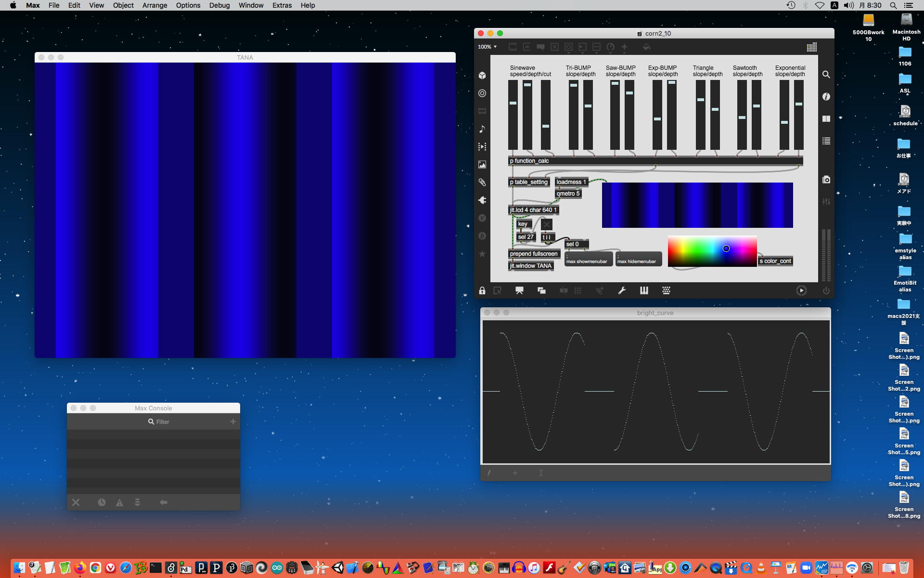
Task: Open the inspector info icon
Action: [x=826, y=97]
